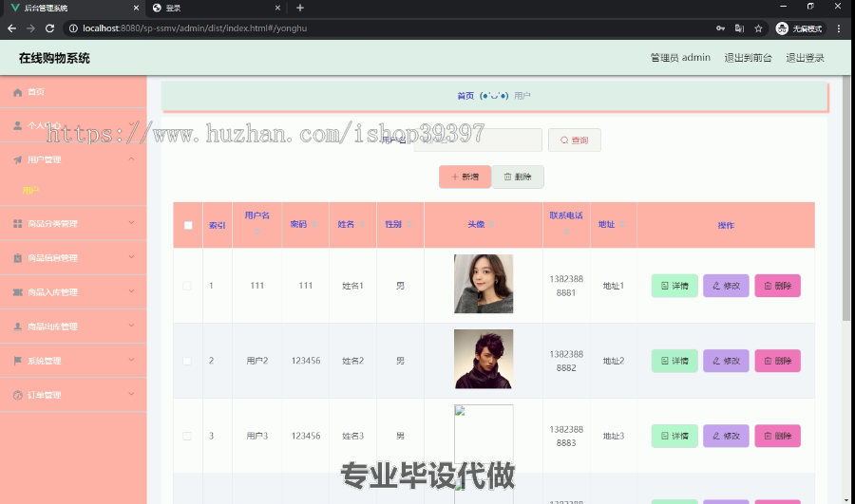Click the 首页 home icon in sidebar
Screen dimensions: 855x504
click(17, 92)
